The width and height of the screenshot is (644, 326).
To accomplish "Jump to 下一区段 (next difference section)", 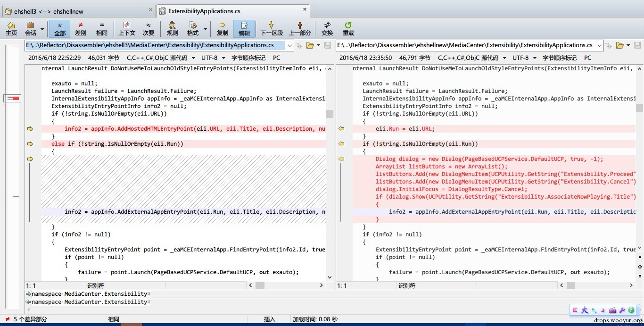I will (272, 29).
